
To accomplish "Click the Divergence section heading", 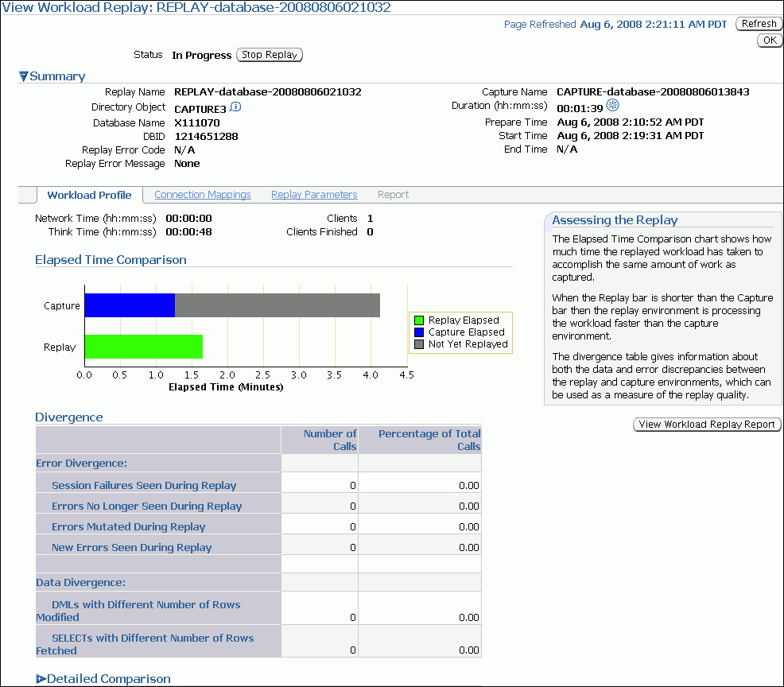I will click(69, 417).
